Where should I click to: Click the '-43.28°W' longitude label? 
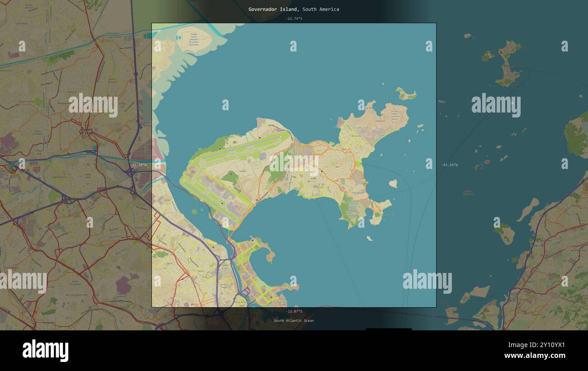tap(138, 165)
